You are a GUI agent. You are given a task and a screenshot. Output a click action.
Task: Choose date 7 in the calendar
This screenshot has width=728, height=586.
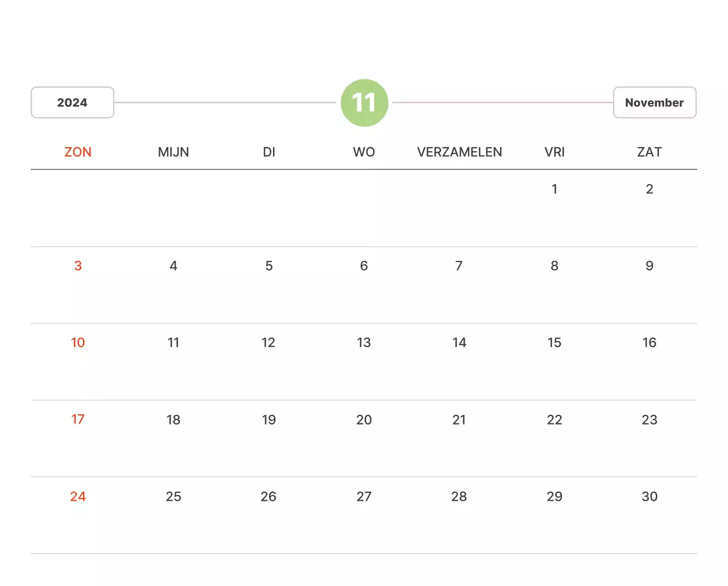tap(459, 265)
